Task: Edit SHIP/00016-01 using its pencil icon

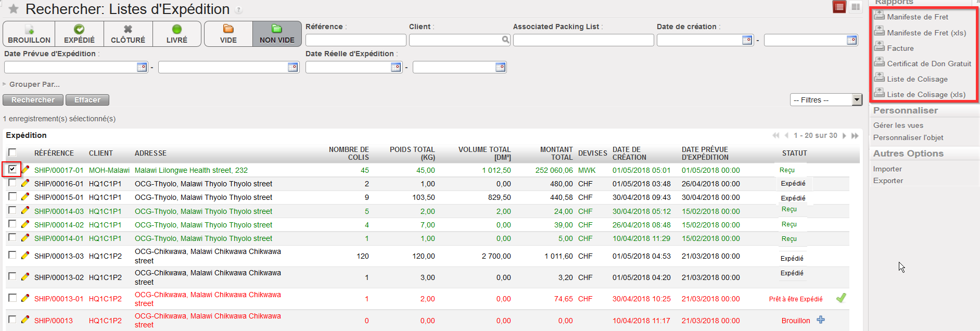Action: click(25, 183)
